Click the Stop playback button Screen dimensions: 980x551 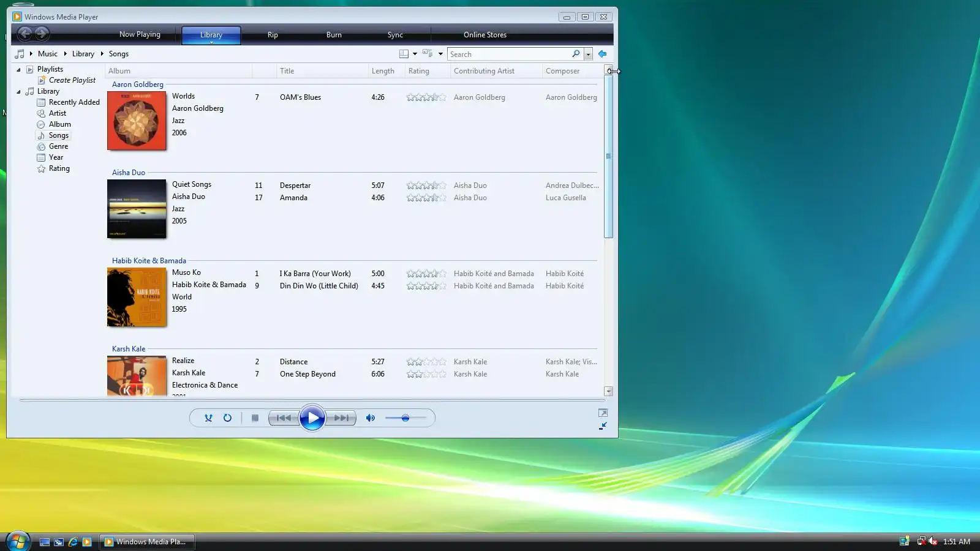tap(255, 418)
